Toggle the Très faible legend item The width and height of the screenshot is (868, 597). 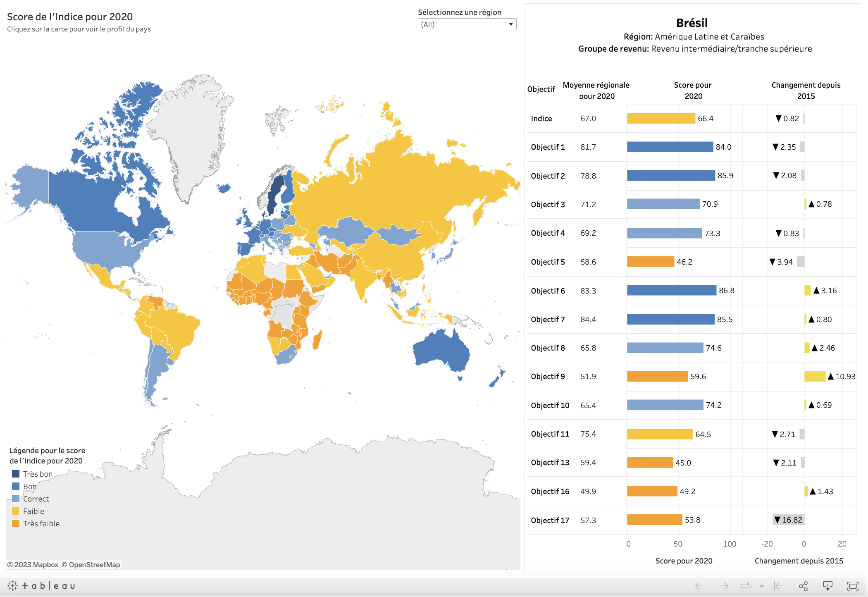click(x=41, y=523)
